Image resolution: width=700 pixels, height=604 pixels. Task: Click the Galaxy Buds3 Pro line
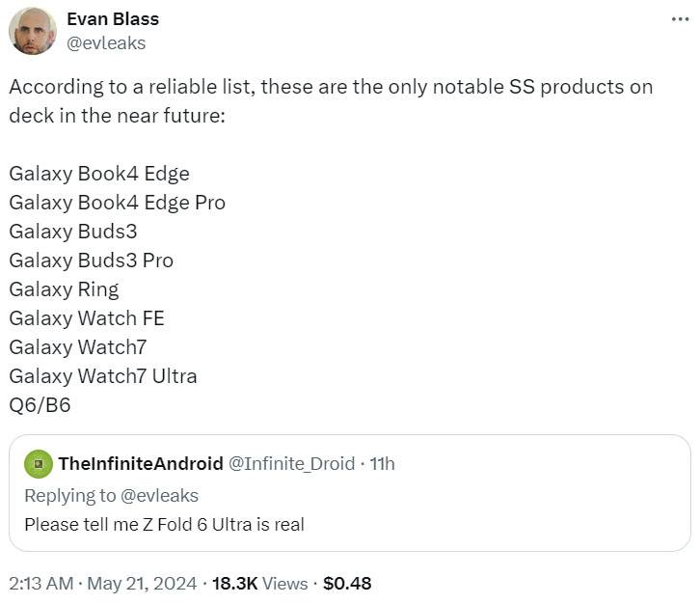(x=91, y=261)
